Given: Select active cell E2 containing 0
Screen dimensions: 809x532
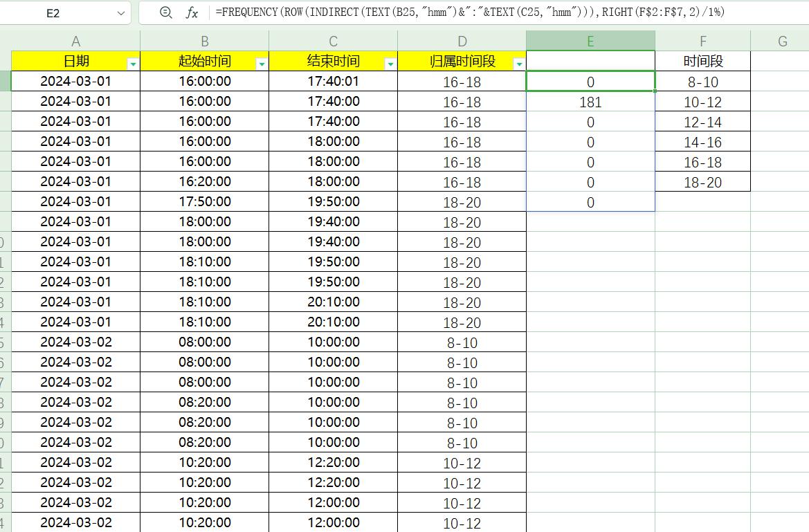Looking at the screenshot, I should [591, 82].
